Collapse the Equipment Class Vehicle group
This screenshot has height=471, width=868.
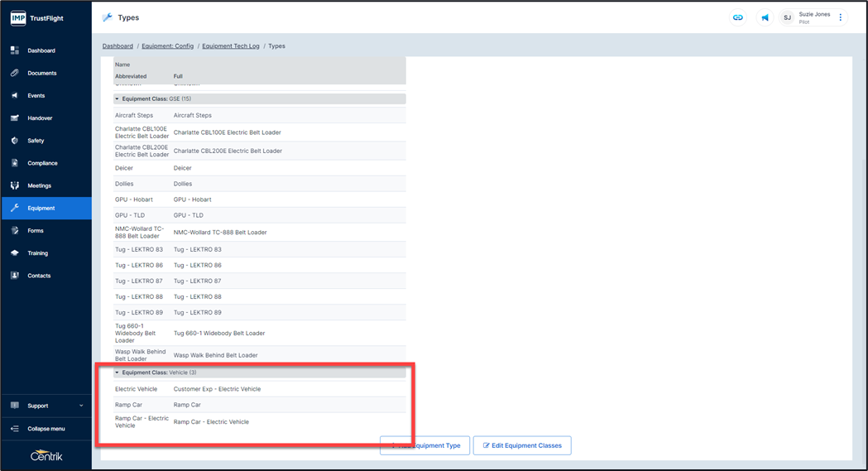coord(117,372)
